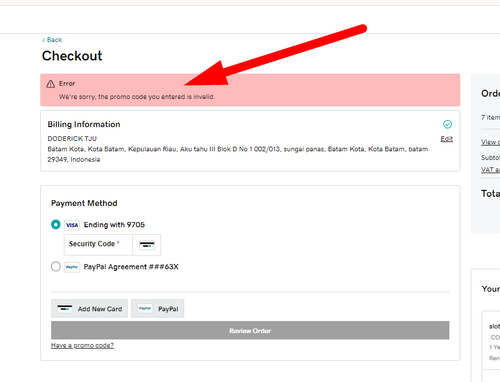
Task: Click the PayPal logo next to the agreement
Action: click(72, 267)
